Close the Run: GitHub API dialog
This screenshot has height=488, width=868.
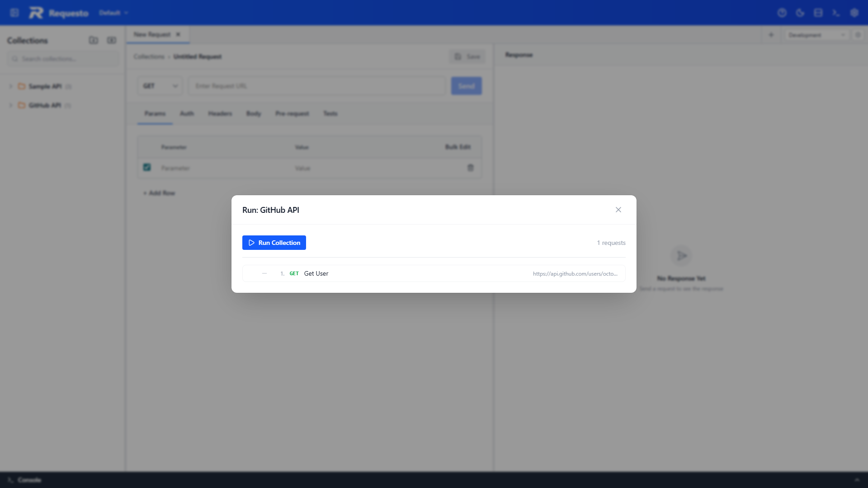pos(618,210)
